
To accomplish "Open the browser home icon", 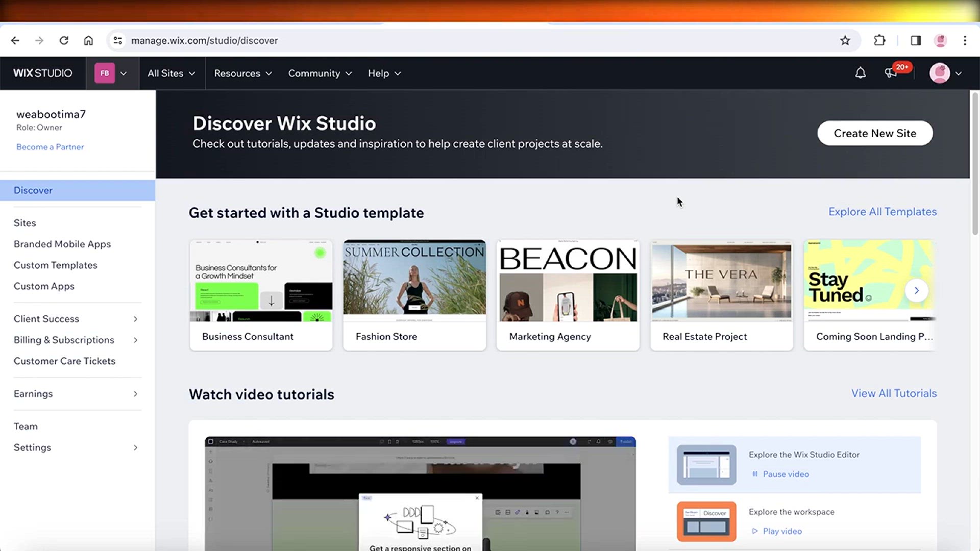I will [88, 40].
